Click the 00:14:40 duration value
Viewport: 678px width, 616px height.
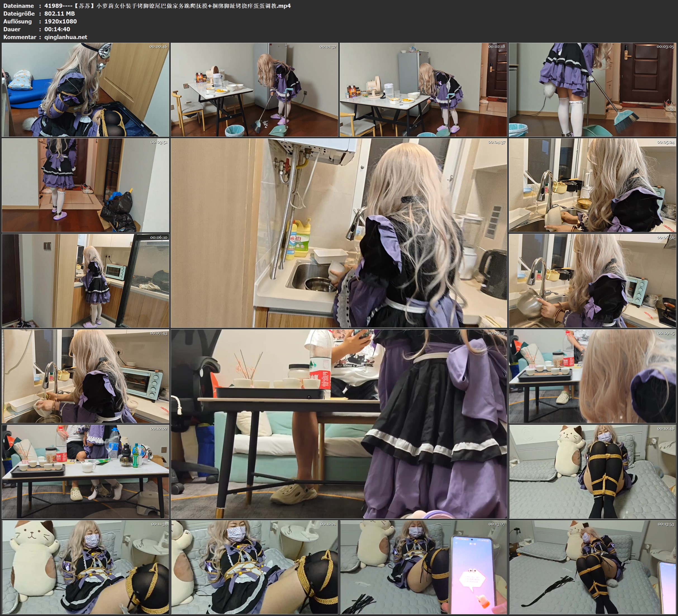57,29
